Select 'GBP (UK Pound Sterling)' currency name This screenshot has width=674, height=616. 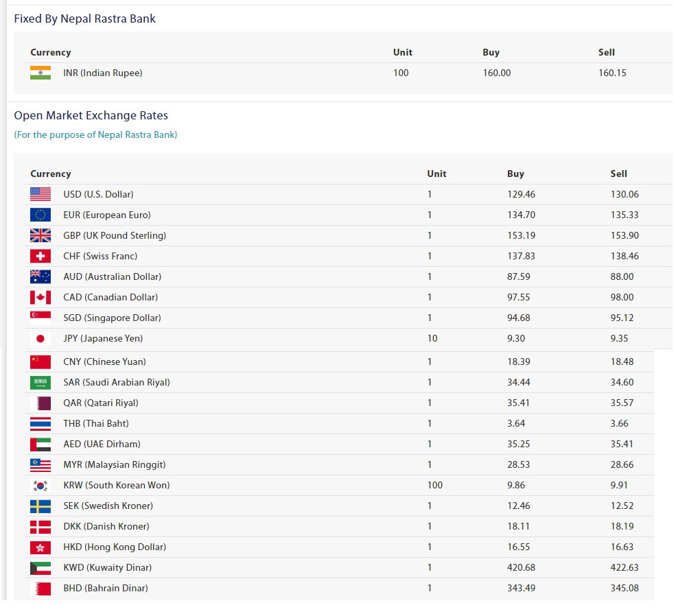coord(115,236)
